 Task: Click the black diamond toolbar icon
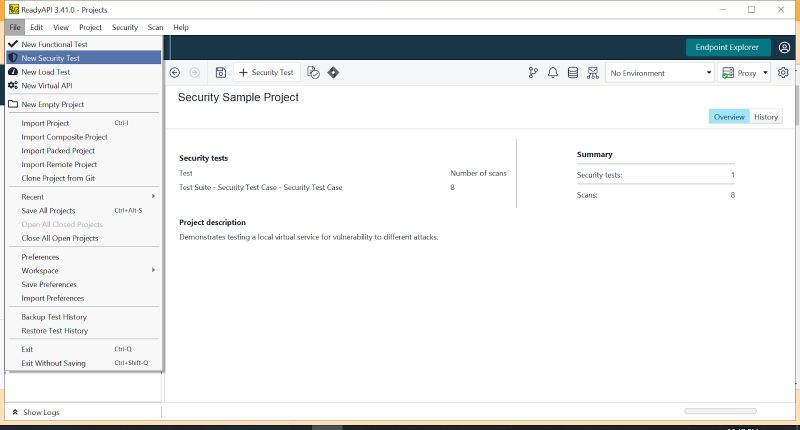click(333, 72)
